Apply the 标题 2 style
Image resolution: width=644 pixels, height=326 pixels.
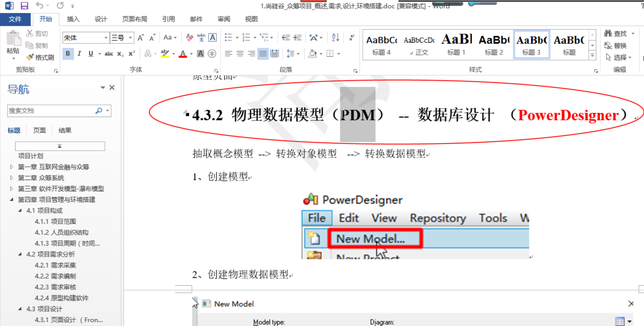494,44
